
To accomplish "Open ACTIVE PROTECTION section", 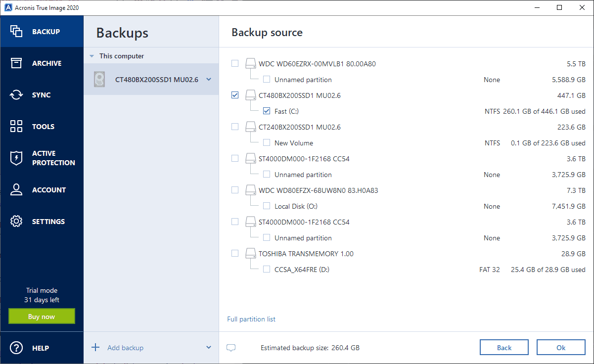I will coord(42,158).
